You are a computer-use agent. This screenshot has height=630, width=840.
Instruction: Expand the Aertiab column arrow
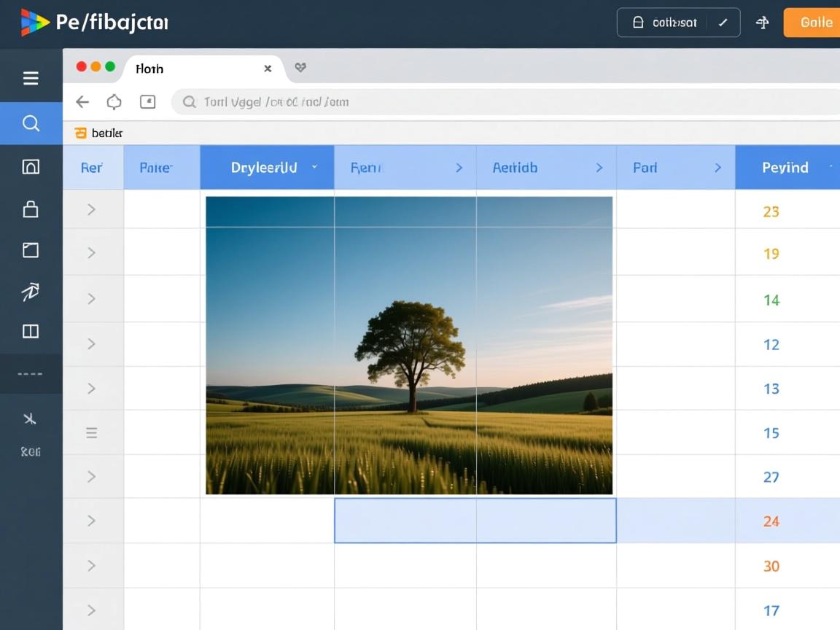click(599, 168)
